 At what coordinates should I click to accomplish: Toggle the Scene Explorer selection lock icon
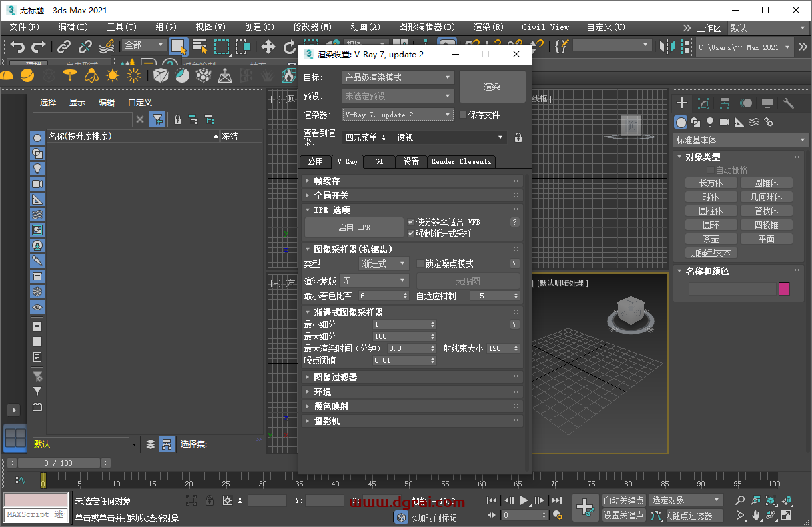(x=177, y=119)
